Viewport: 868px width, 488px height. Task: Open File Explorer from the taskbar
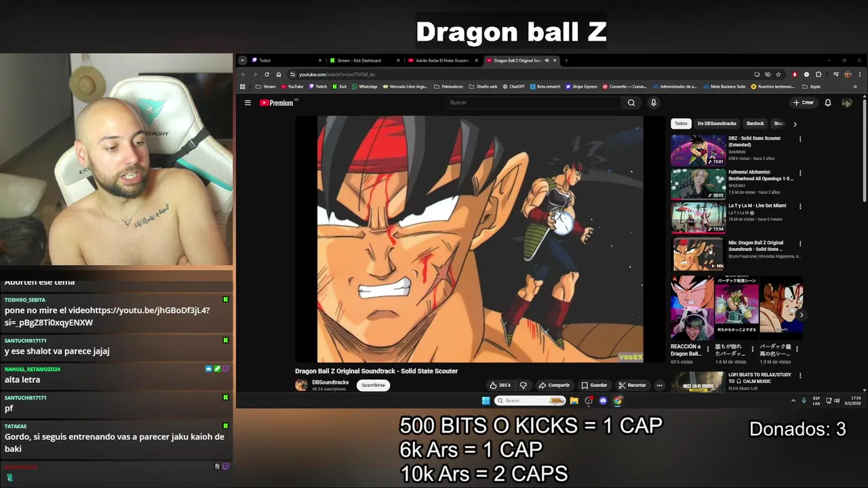point(574,401)
